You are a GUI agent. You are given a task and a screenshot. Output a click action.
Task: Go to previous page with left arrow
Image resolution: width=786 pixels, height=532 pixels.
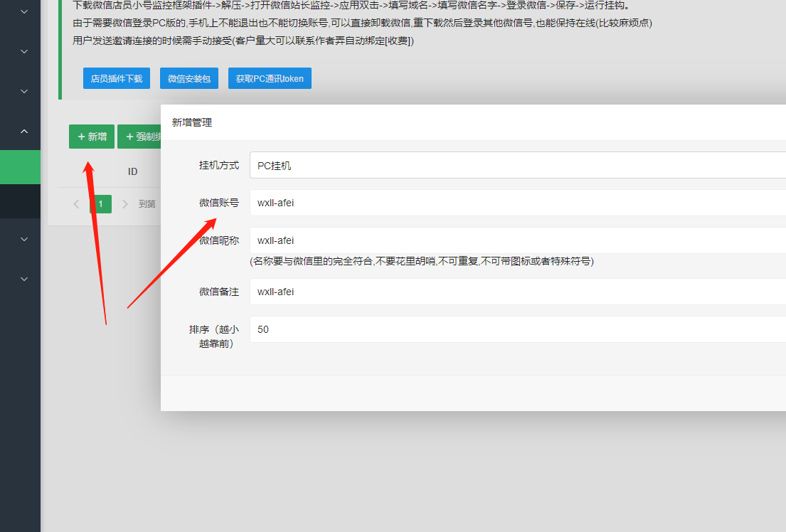click(77, 204)
